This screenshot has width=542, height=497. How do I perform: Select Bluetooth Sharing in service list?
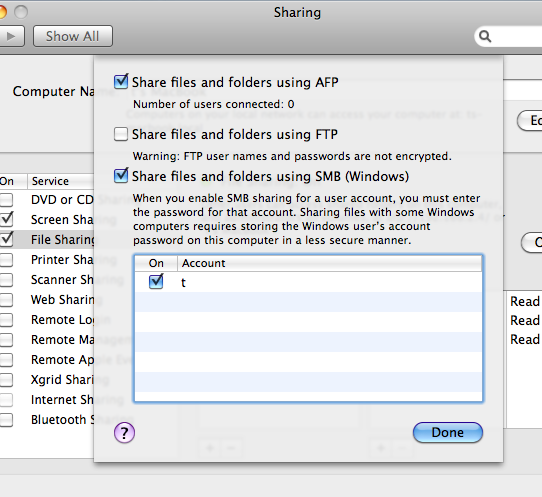(62, 420)
